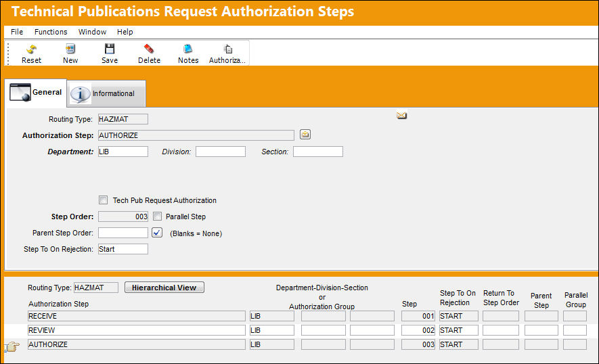This screenshot has width=599, height=364.
Task: Click the envelope mail icon
Action: 401,115
